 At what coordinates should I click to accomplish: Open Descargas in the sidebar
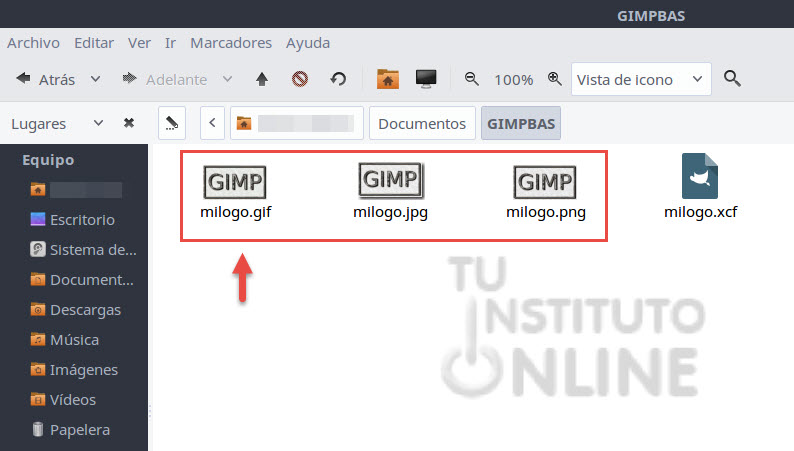coord(76,309)
